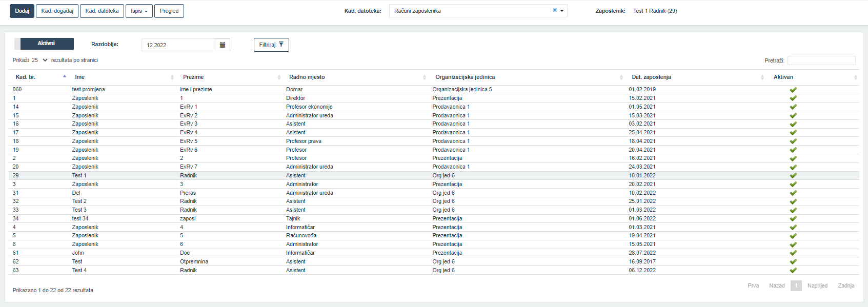Open Kad. datoteka button
868x307 pixels.
[102, 11]
